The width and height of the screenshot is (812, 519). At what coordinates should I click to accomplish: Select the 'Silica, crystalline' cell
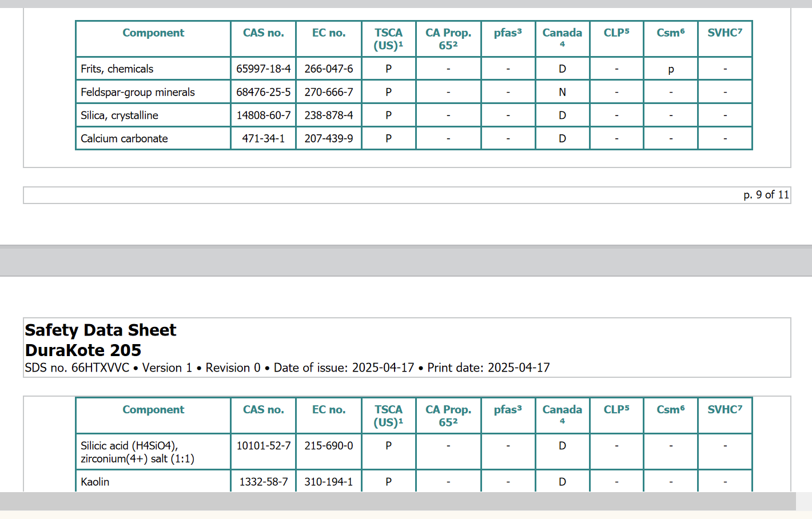[x=153, y=115]
